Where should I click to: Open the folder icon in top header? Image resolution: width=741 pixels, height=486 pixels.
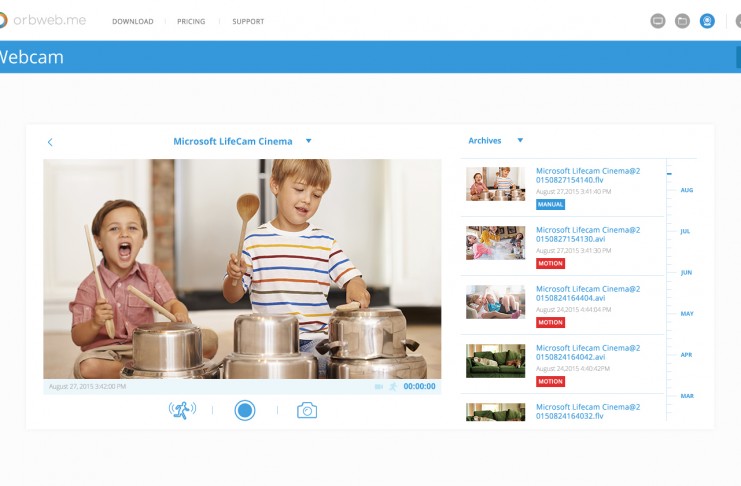[x=682, y=21]
